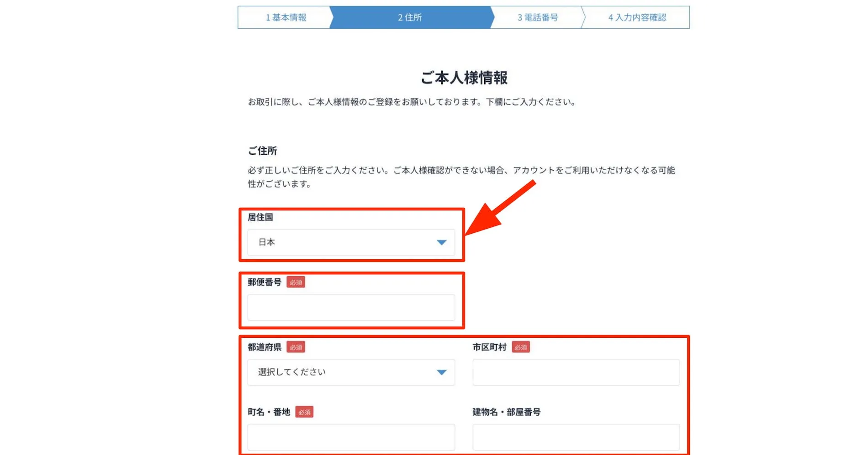Image resolution: width=868 pixels, height=455 pixels.
Task: Expand the 都道府県 選択してください dropdown
Action: click(351, 372)
